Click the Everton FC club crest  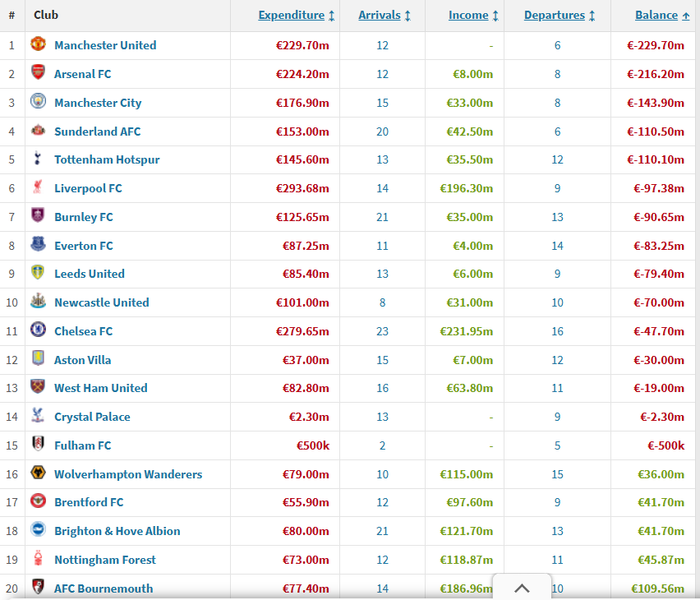38,244
